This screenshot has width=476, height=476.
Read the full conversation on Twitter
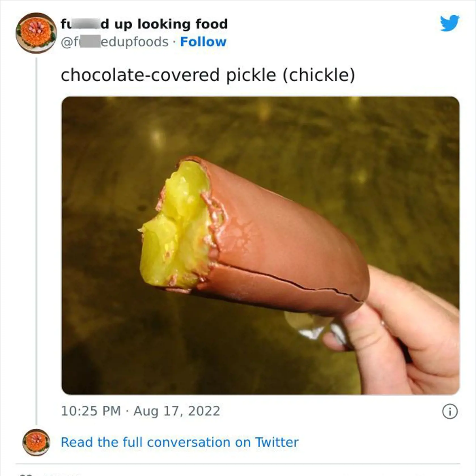click(180, 442)
